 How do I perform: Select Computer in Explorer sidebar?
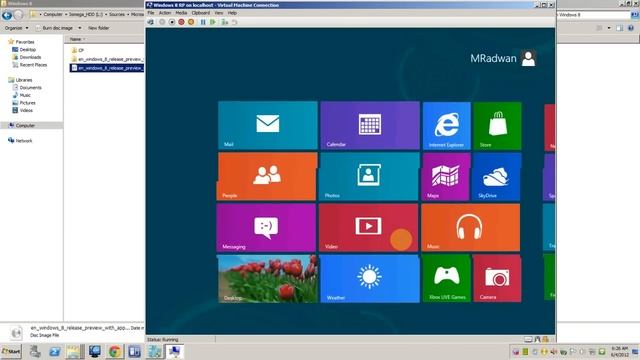click(x=31, y=125)
